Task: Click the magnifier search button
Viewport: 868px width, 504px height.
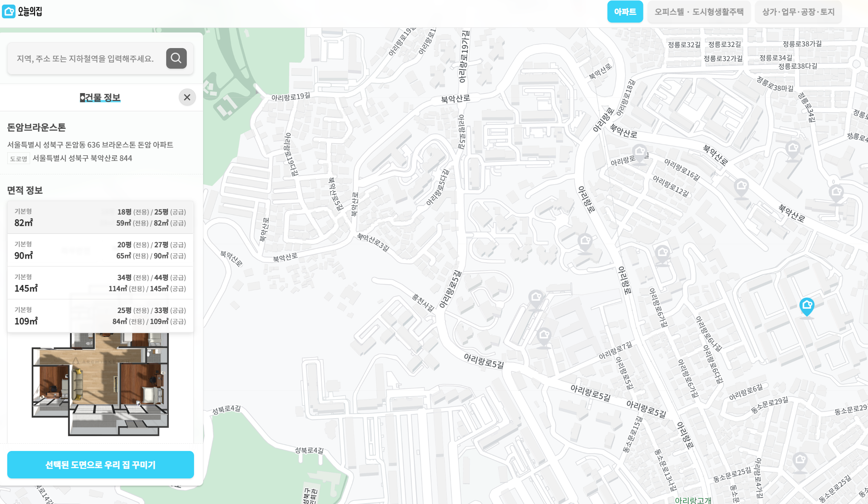Action: click(x=176, y=58)
